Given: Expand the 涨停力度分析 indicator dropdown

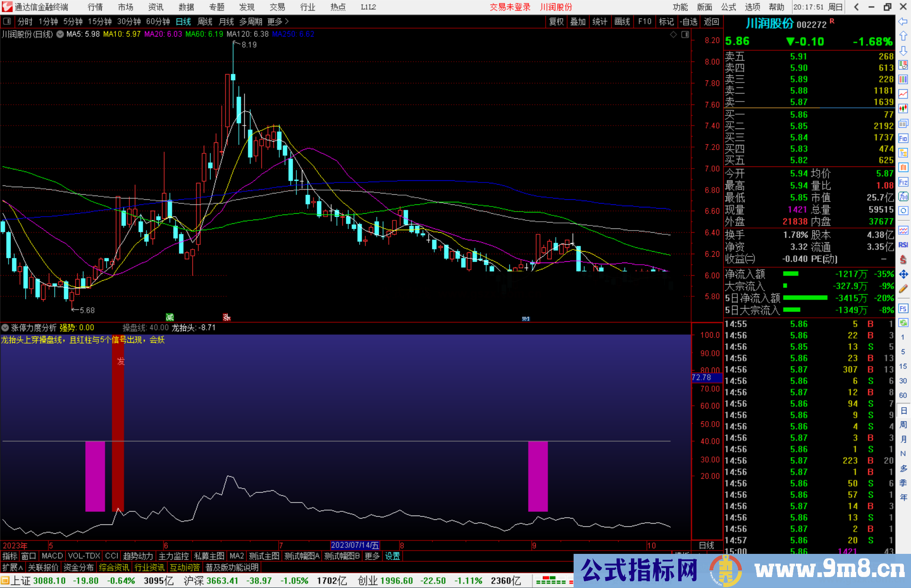Looking at the screenshot, I should click(5, 328).
